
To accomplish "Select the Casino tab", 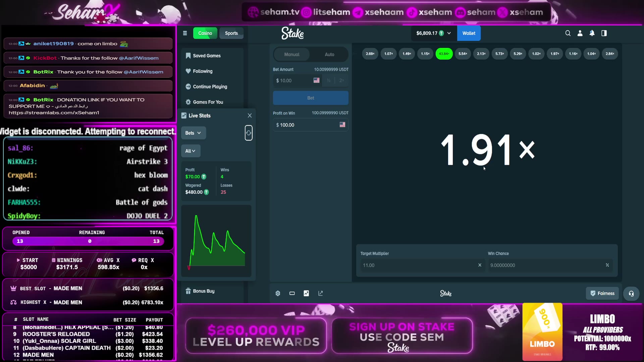I will point(205,33).
